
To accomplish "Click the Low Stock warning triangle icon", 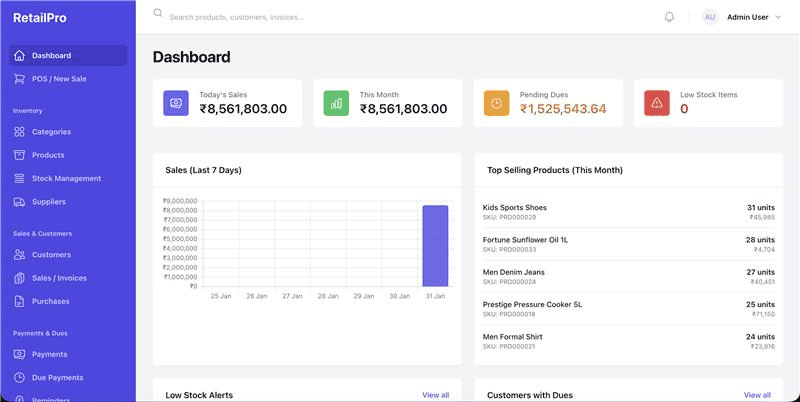I will pos(657,102).
